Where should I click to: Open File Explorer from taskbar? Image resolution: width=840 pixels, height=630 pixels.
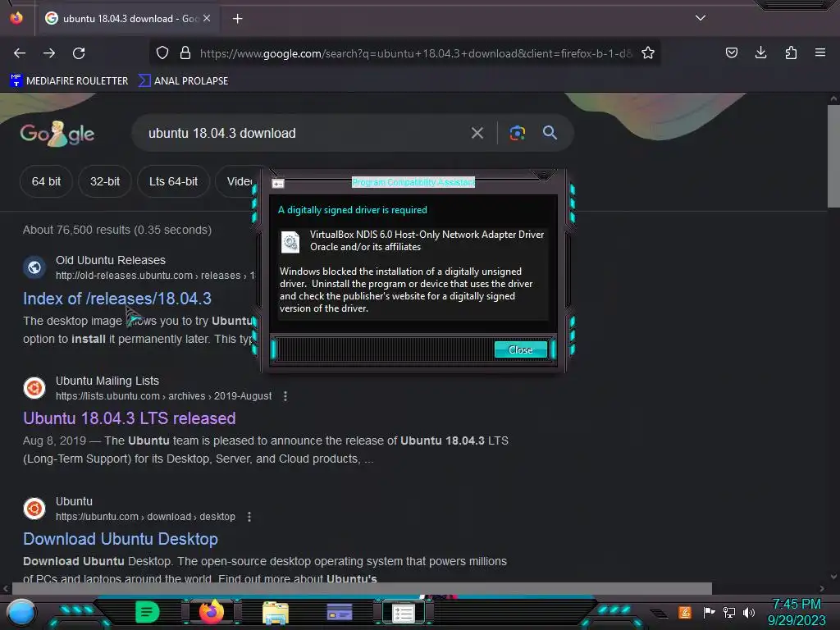(x=276, y=612)
